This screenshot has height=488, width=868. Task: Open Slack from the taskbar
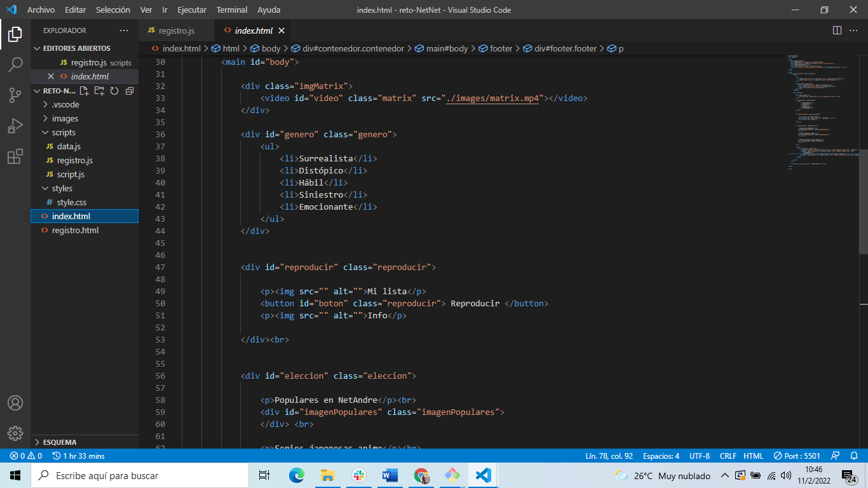point(358,475)
